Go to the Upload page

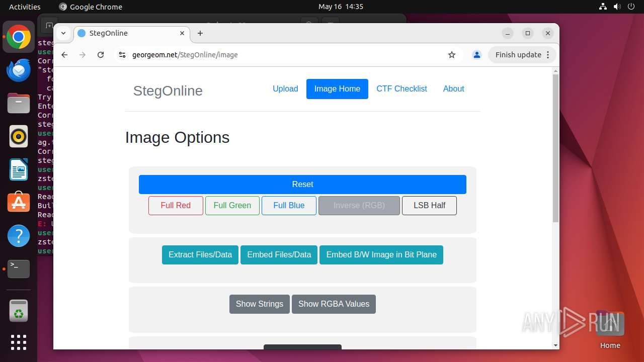pyautogui.click(x=285, y=89)
